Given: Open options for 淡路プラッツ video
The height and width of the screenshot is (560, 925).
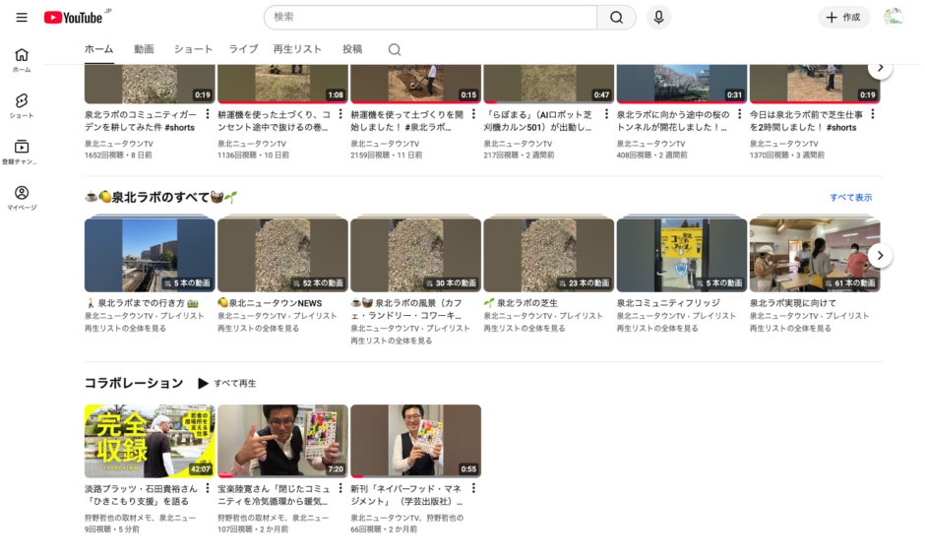Looking at the screenshot, I should pos(208,488).
